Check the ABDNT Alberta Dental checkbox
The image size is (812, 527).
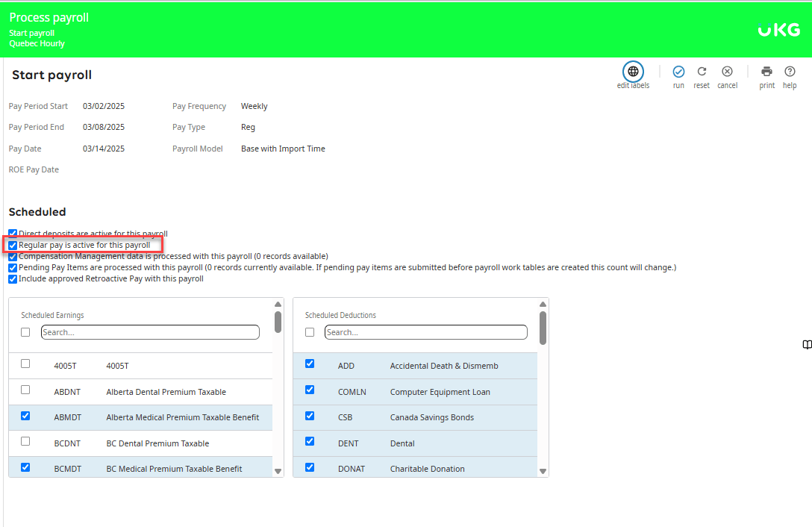click(25, 390)
